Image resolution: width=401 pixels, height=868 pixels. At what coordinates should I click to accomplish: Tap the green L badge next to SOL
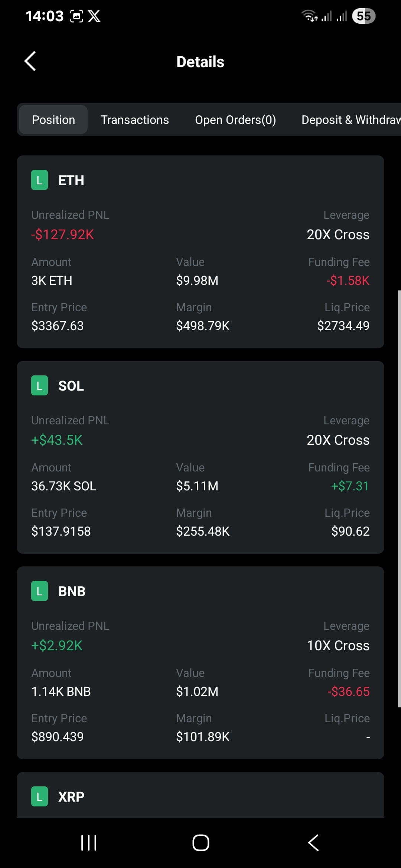click(x=39, y=385)
